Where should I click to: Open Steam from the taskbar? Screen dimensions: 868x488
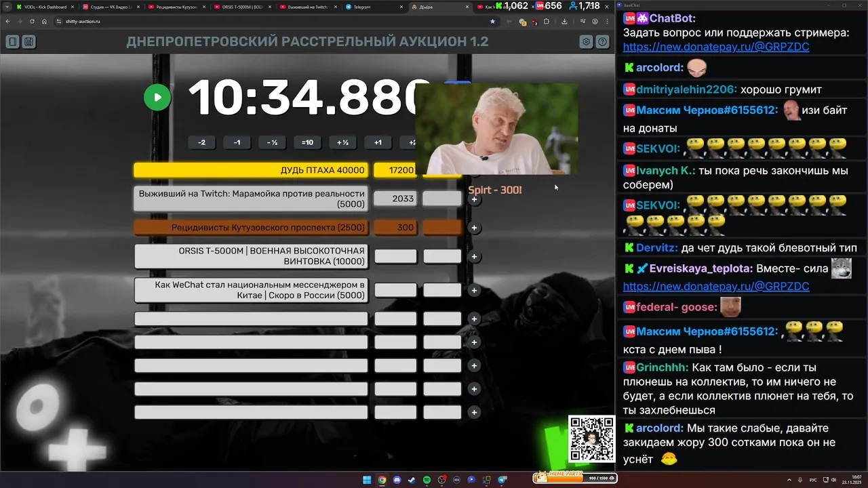pyautogui.click(x=412, y=480)
